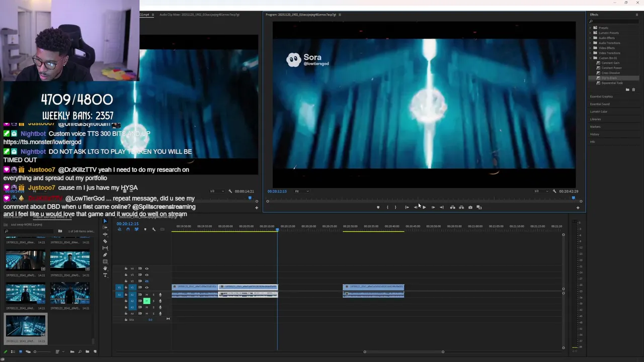
Task: Select the Pen tool
Action: coord(105,255)
